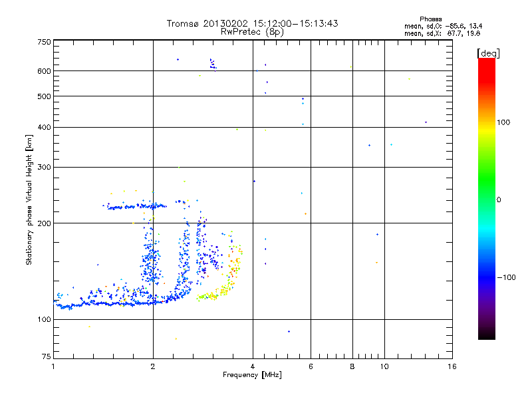The height and width of the screenshot is (399, 532).
Task: Click the "6" frequency axis tick label
Action: pyautogui.click(x=311, y=366)
